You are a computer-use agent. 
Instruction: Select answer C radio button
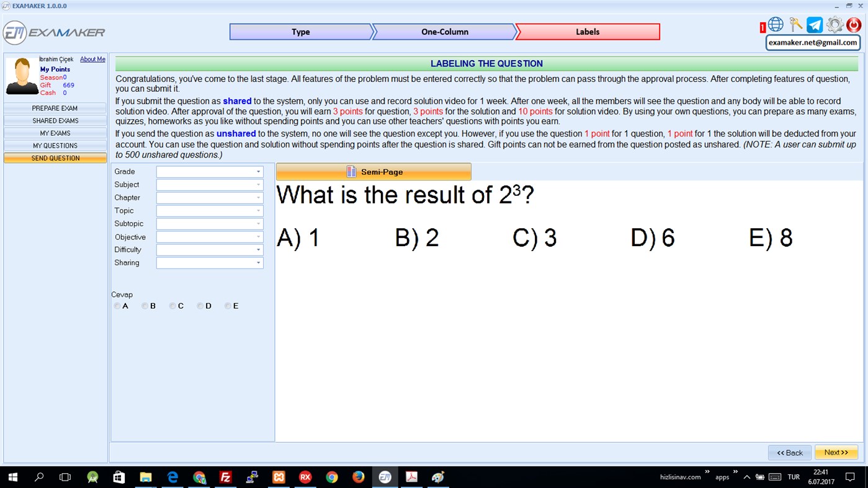(x=172, y=306)
